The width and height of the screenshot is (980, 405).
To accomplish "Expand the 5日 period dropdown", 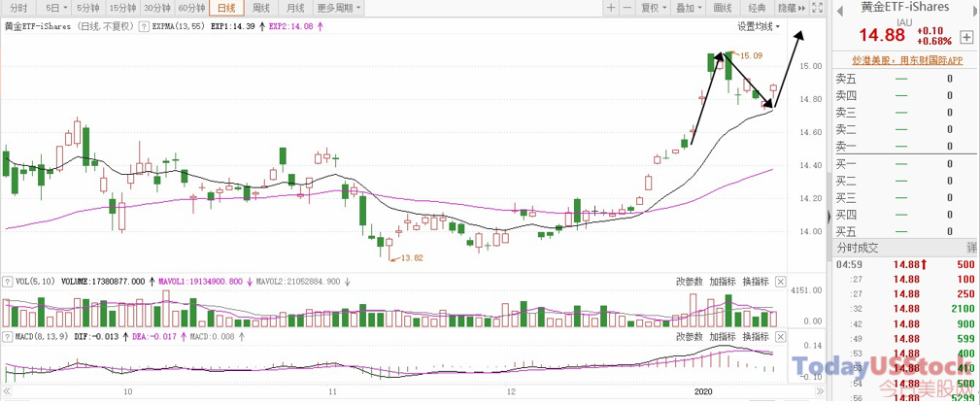I will coord(55,8).
